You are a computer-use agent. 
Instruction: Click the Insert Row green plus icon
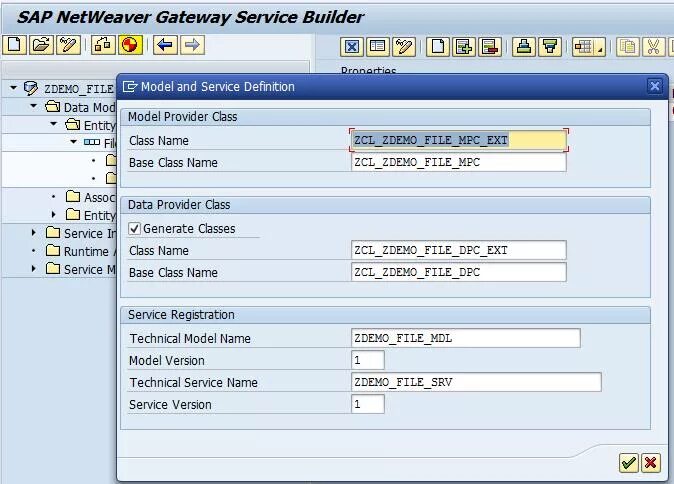[464, 46]
